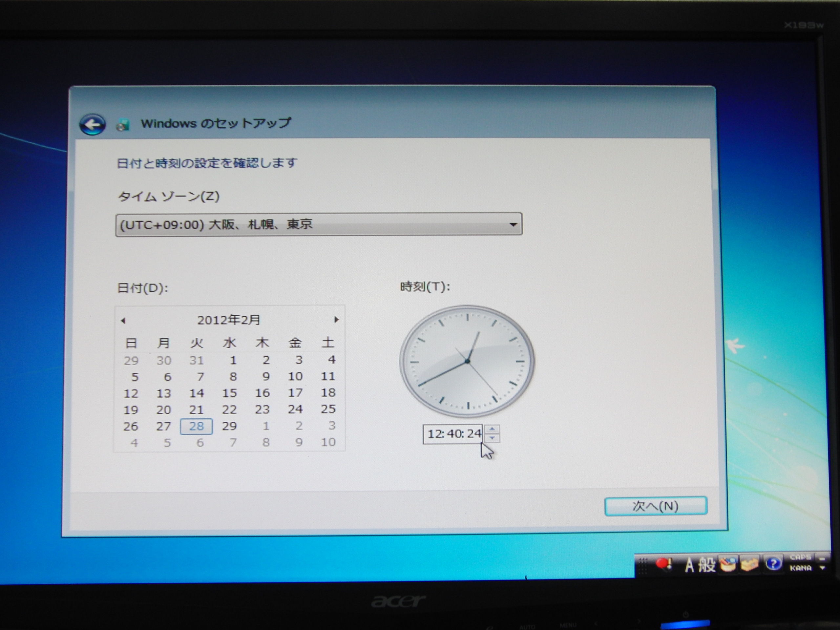This screenshot has width=840, height=630.
Task: Click the language bar drag handle
Action: 642,565
